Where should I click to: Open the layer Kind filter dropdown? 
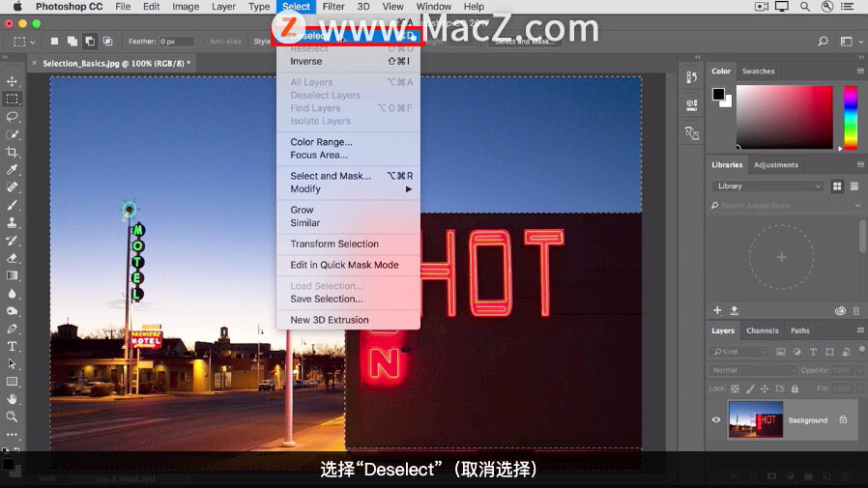(x=739, y=352)
